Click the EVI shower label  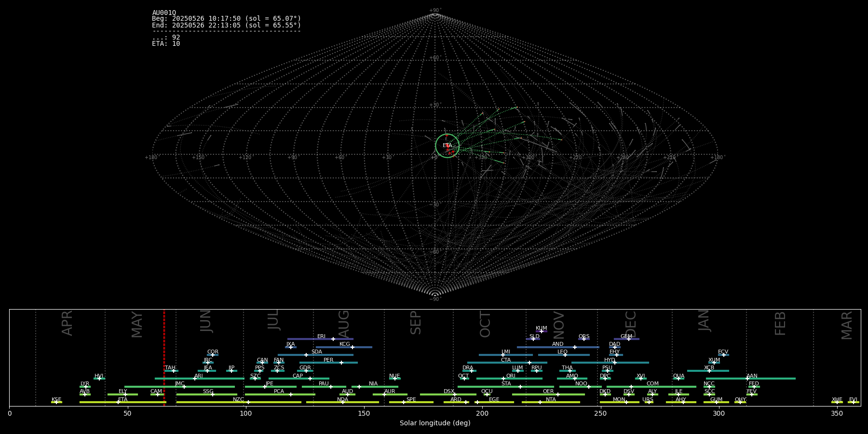point(853,400)
